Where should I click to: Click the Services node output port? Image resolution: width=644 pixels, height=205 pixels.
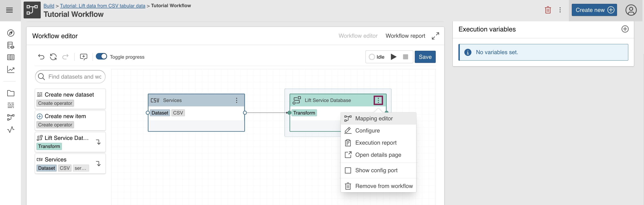click(x=245, y=113)
